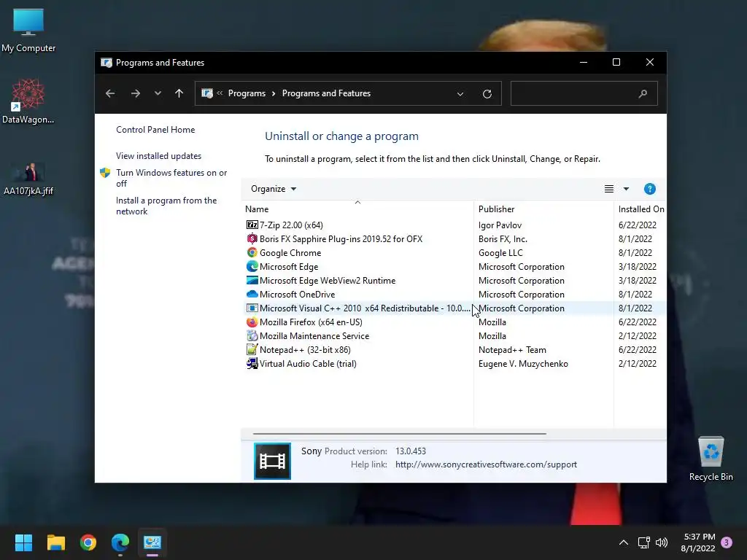Click the Microsoft OneDrive cloud icon
The image size is (747, 560).
tap(252, 294)
